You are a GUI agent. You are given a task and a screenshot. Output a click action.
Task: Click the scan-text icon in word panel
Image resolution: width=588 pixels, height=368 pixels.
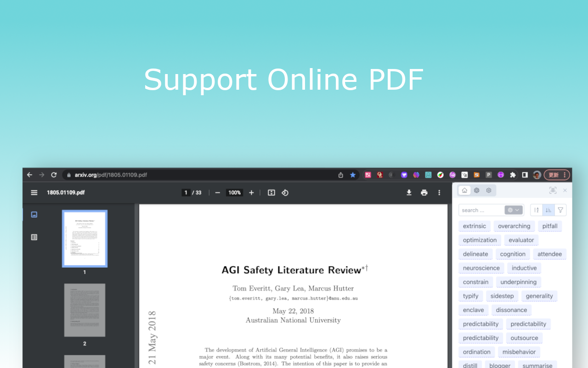[x=553, y=190]
